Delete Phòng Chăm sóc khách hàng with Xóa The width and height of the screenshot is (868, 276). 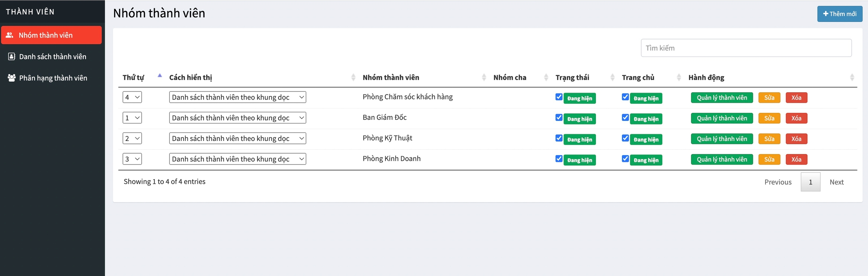point(796,98)
